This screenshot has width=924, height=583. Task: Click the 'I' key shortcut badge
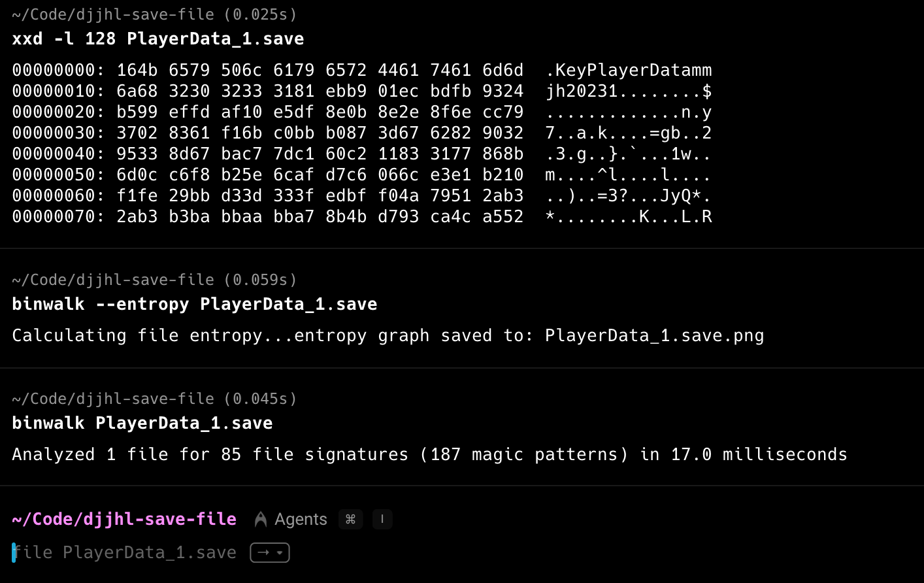coord(382,519)
